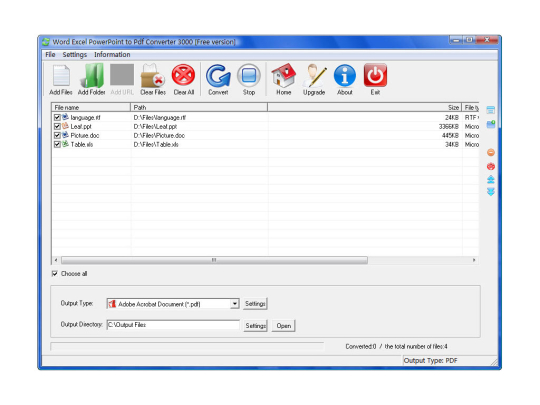540x405 pixels.
Task: Select the language.rtf file name
Action: [85, 117]
